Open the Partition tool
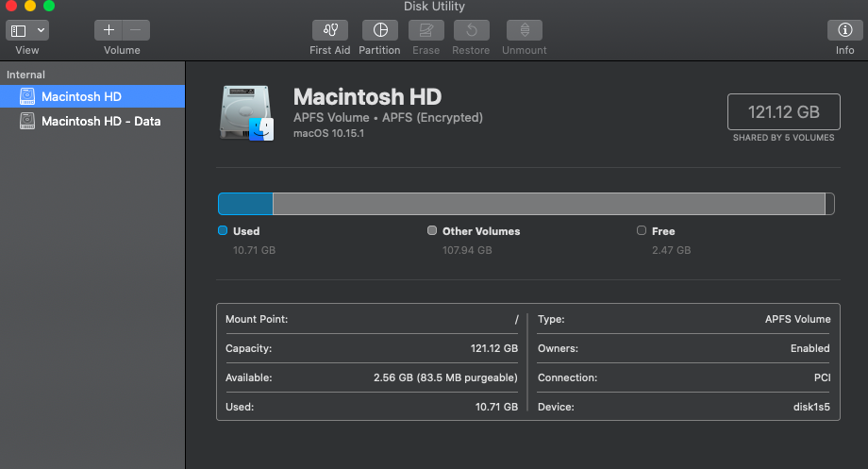 point(379,30)
